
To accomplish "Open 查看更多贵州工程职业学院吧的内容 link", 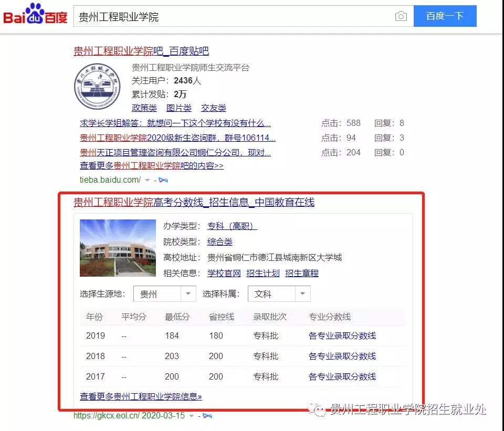I will [151, 165].
